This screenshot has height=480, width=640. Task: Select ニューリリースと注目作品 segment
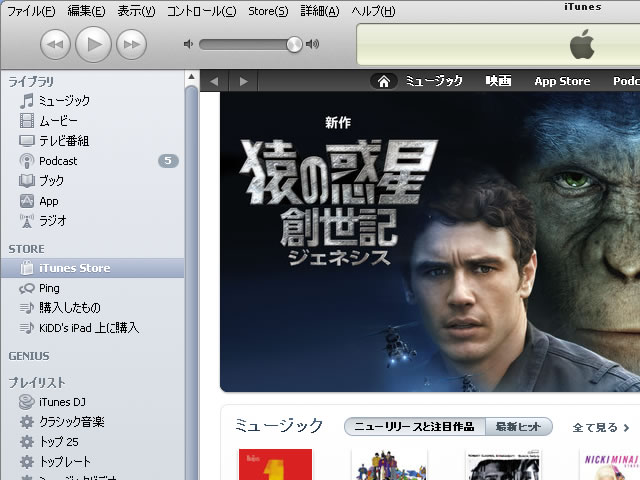415,427
